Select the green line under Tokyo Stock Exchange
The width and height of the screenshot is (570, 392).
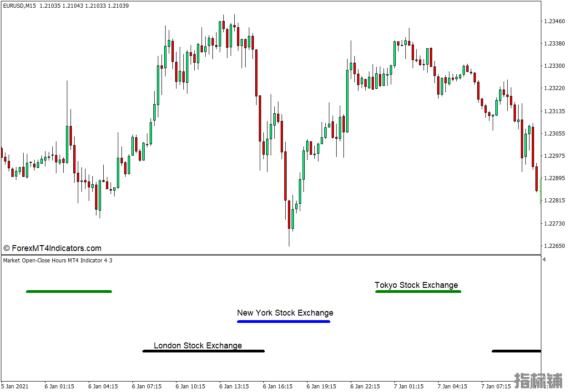click(x=418, y=291)
